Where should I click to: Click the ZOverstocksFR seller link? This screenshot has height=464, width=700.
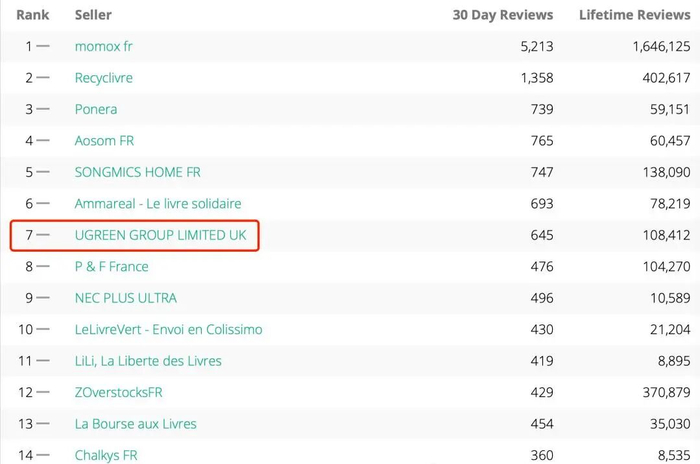click(119, 392)
